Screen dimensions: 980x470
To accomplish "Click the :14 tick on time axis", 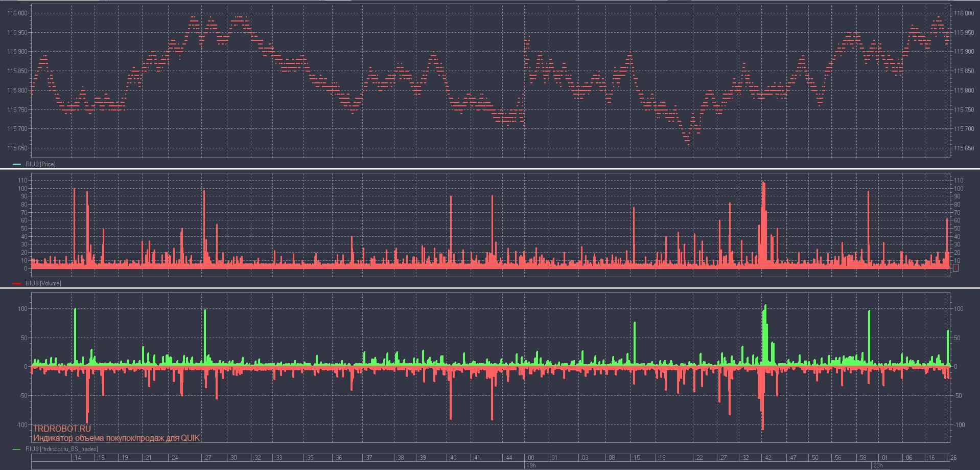I will (x=77, y=458).
